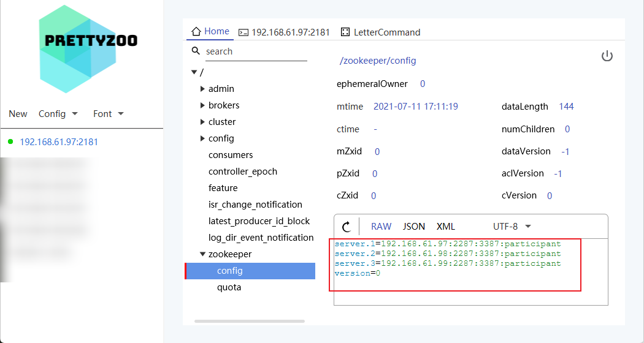
Task: Collapse the root / node
Action: tap(194, 72)
